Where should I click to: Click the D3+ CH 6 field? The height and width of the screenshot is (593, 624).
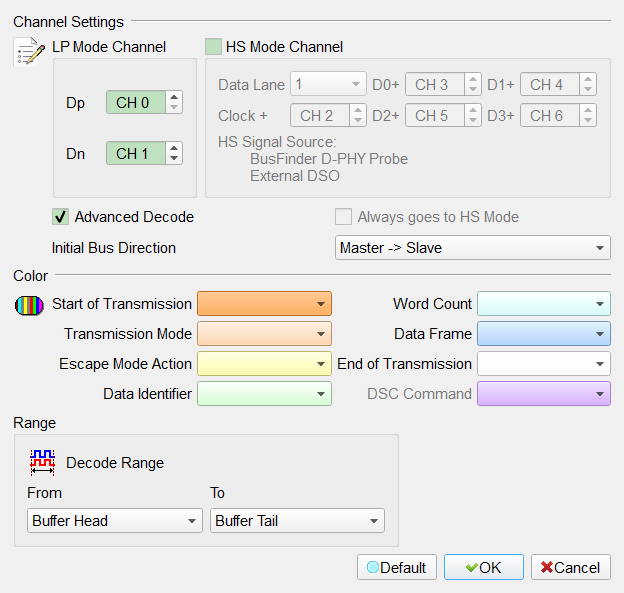550,115
